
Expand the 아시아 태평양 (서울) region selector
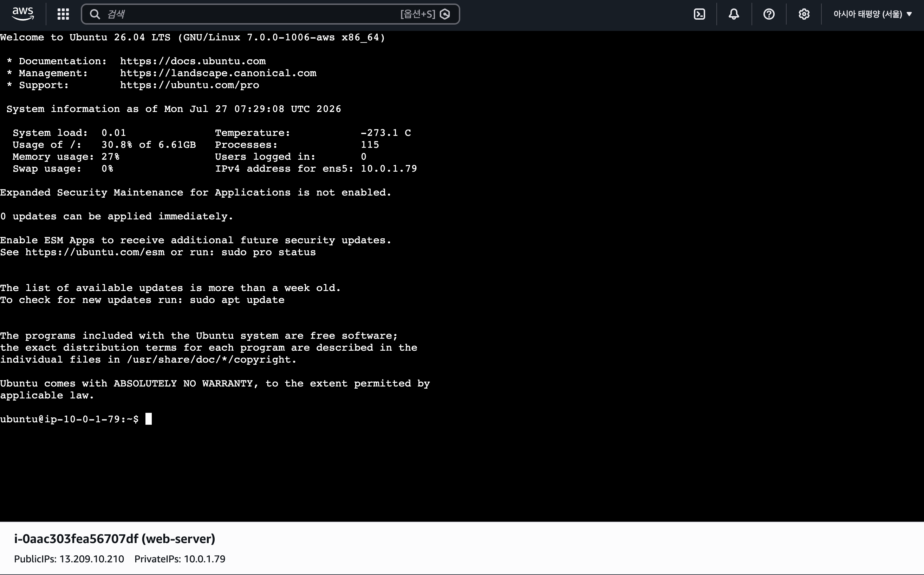tap(872, 14)
